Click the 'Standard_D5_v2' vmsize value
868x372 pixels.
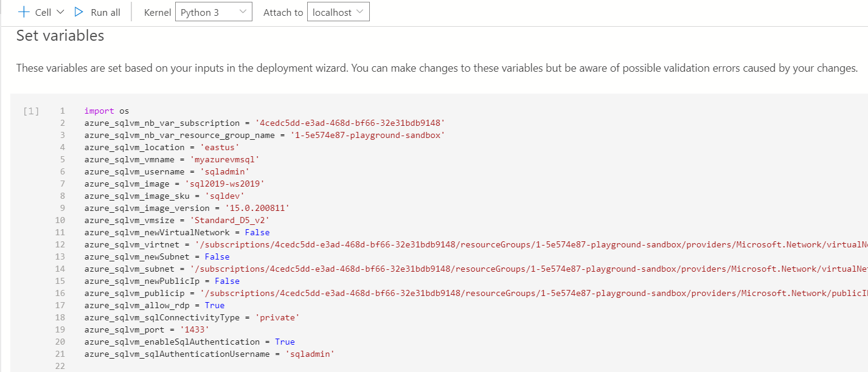[x=238, y=220]
